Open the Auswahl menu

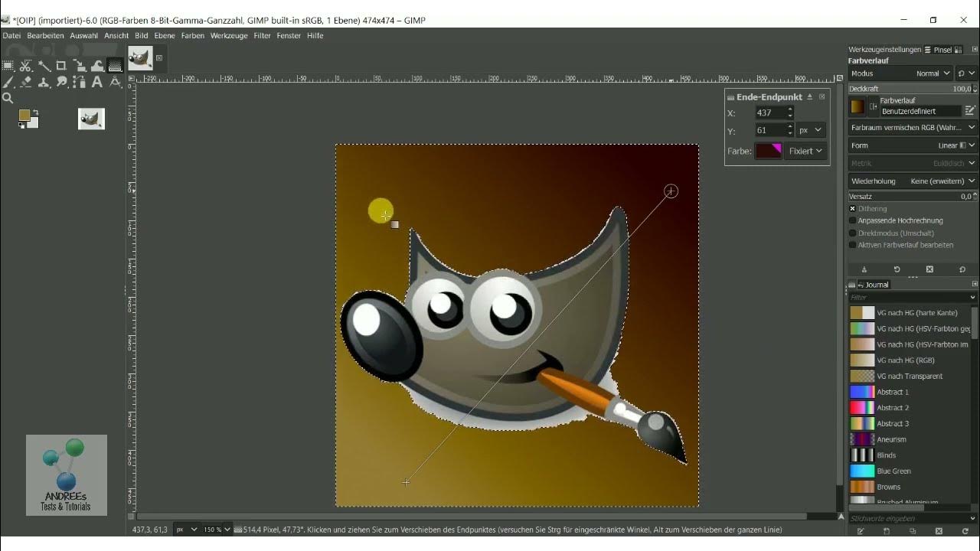[x=84, y=35]
